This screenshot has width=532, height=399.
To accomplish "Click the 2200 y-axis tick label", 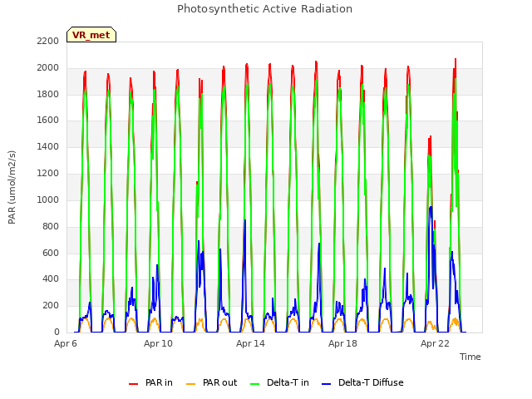I will 48,41.
